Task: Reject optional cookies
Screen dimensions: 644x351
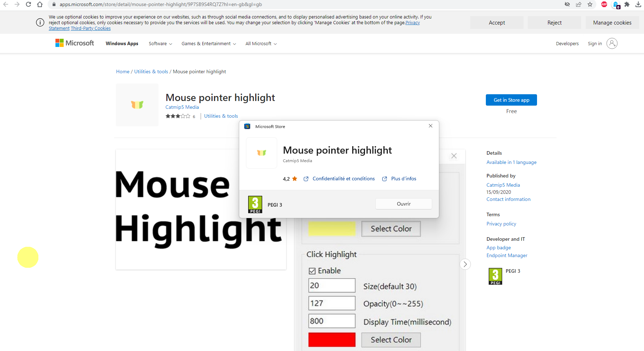Action: click(x=554, y=22)
